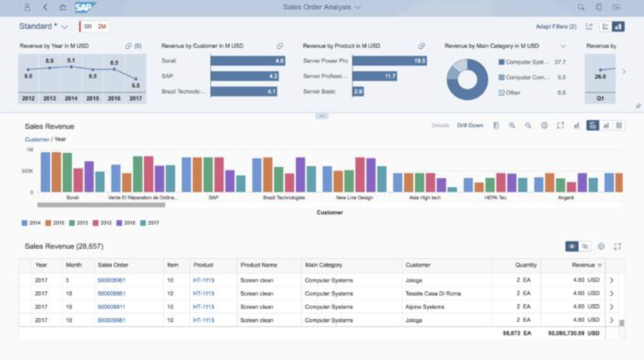
Task: Navigate back with the back arrow
Action: (45, 7)
